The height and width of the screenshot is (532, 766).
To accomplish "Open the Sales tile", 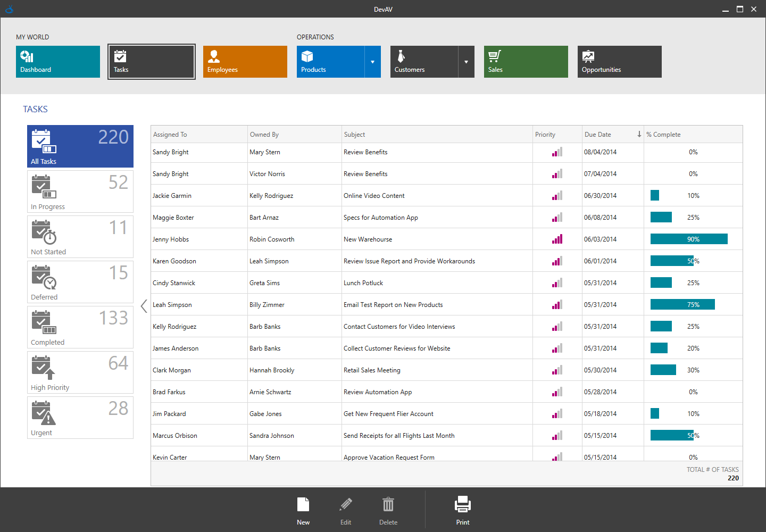I will coord(526,61).
